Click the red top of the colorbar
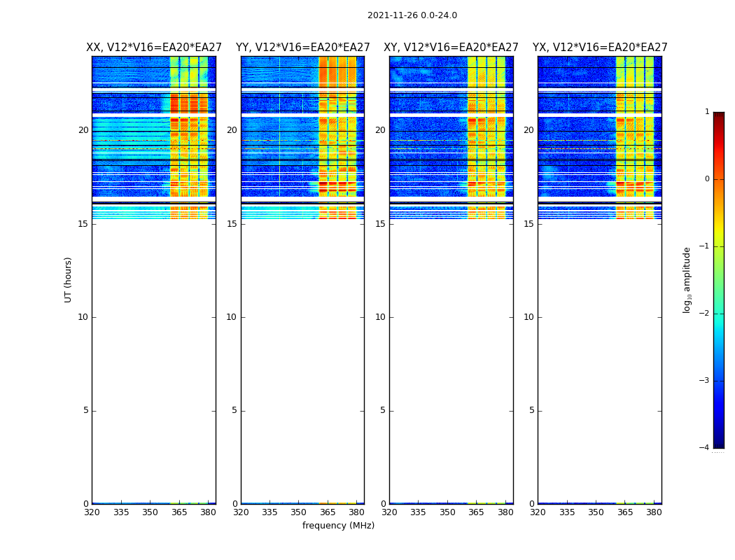 718,119
